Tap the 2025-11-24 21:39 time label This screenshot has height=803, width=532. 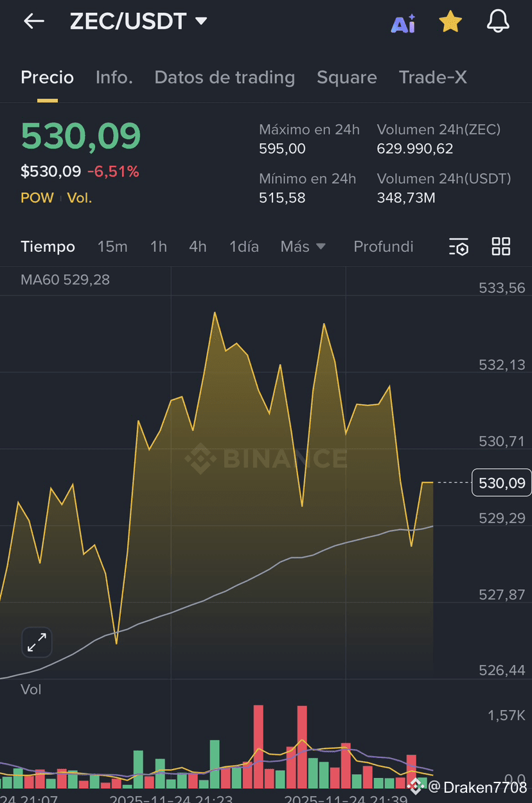pyautogui.click(x=346, y=799)
